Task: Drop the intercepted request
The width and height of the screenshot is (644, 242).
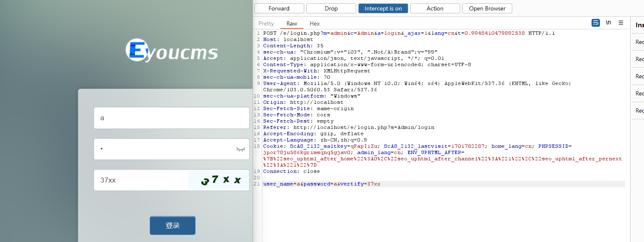Action: 331,8
